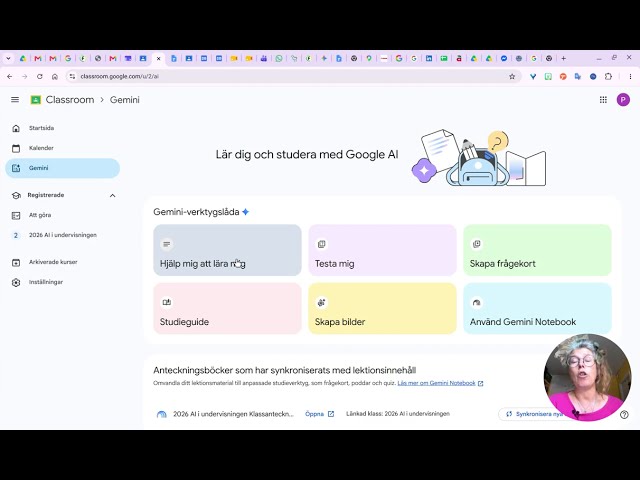The image size is (640, 480).
Task: Click the Gemini breadcrumb in the header
Action: [x=124, y=100]
